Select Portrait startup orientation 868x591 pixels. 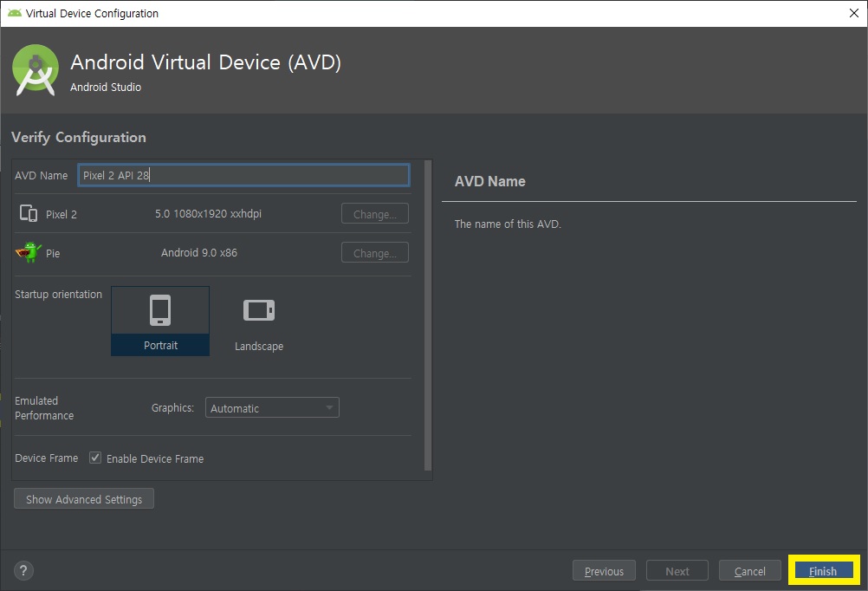pyautogui.click(x=160, y=321)
